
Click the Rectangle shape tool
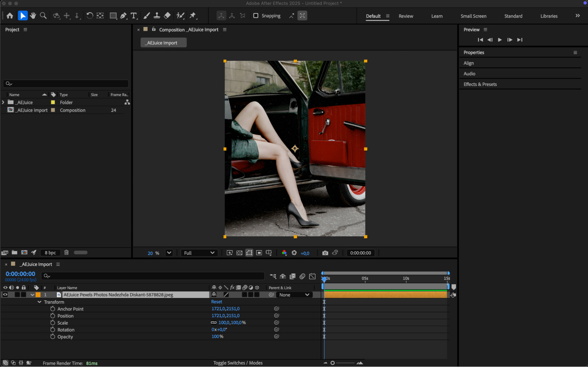113,16
